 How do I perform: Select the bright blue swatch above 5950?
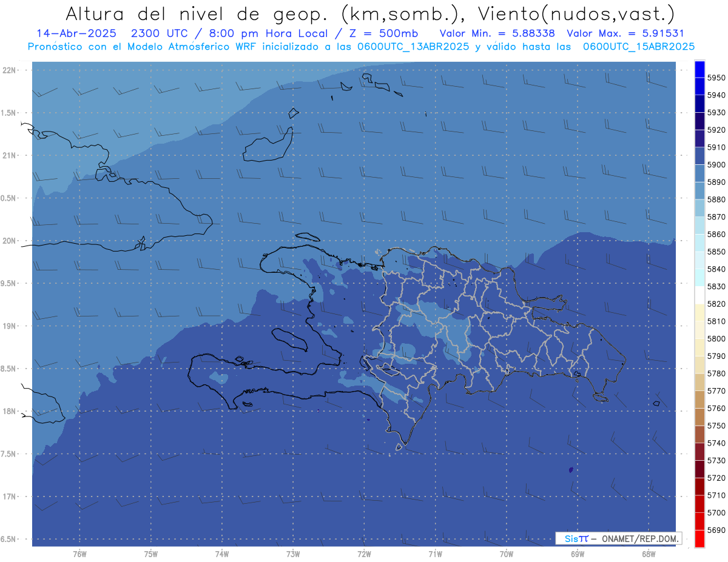point(699,69)
